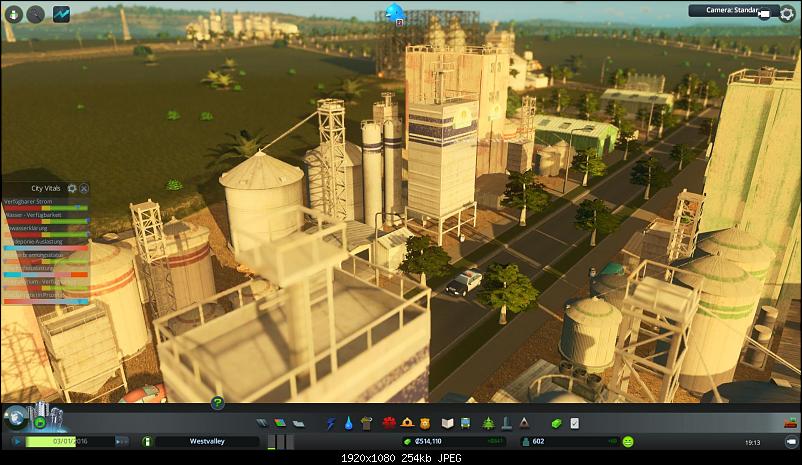Open City Vitals settings gear
Image resolution: width=802 pixels, height=465 pixels.
[x=72, y=188]
